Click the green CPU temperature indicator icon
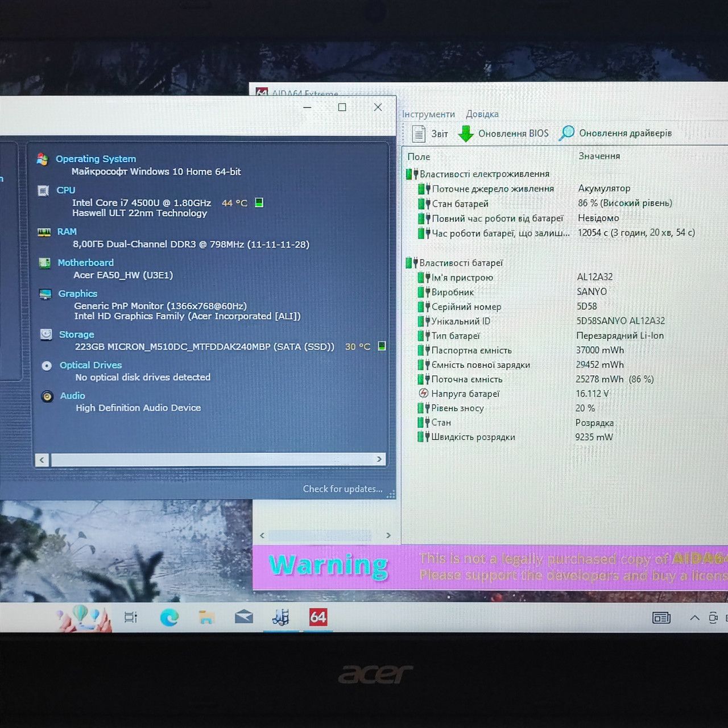Image resolution: width=728 pixels, height=728 pixels. coord(259,202)
